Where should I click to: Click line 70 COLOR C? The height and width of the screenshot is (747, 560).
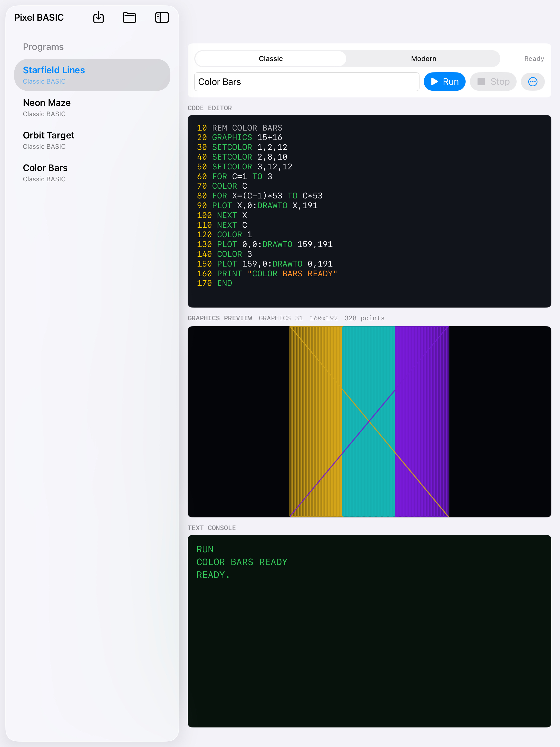pos(222,186)
